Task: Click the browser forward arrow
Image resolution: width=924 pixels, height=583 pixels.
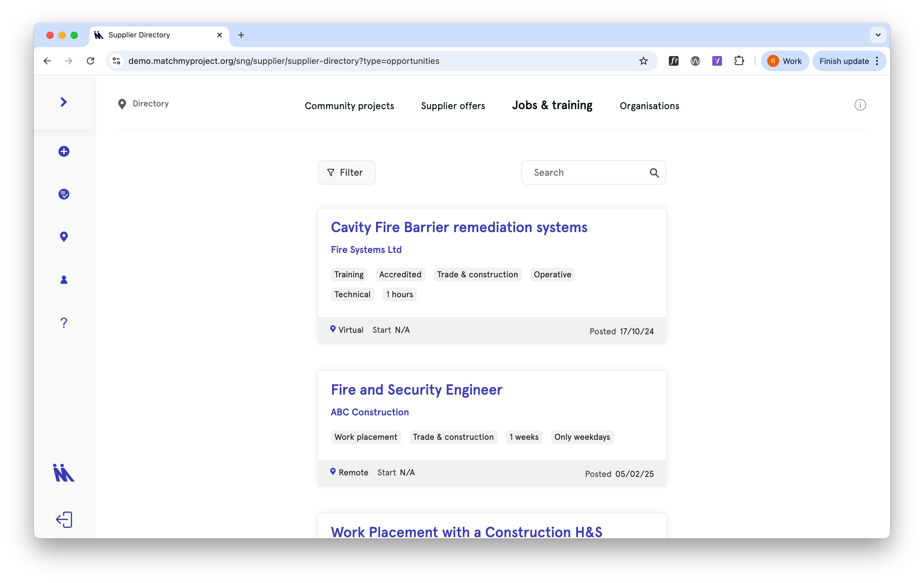Action: point(69,61)
